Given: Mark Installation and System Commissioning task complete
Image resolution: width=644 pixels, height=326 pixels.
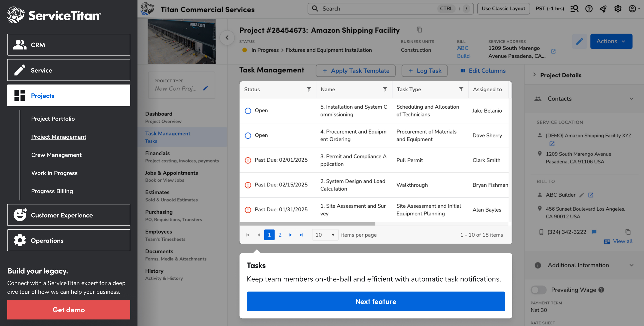Looking at the screenshot, I should [248, 111].
